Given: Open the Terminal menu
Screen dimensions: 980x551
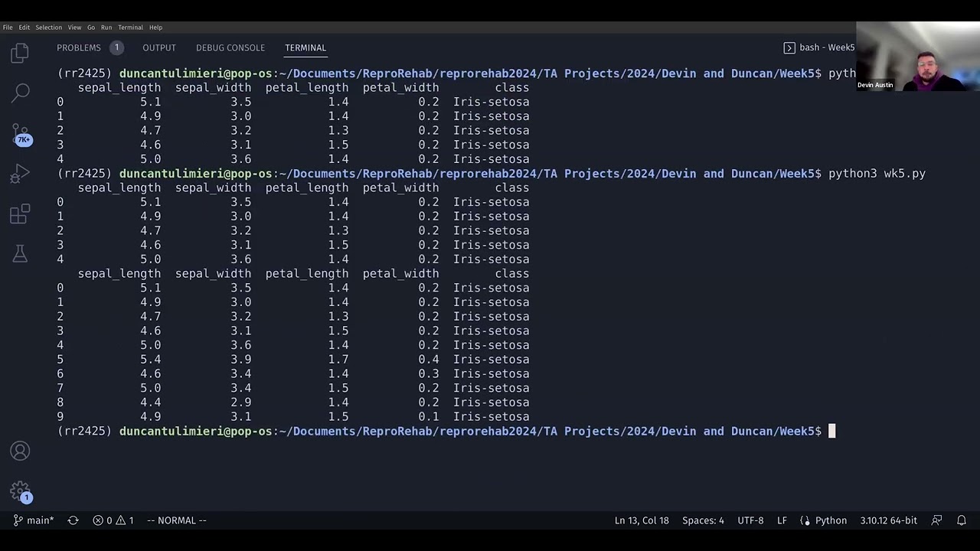Looking at the screenshot, I should (130, 28).
